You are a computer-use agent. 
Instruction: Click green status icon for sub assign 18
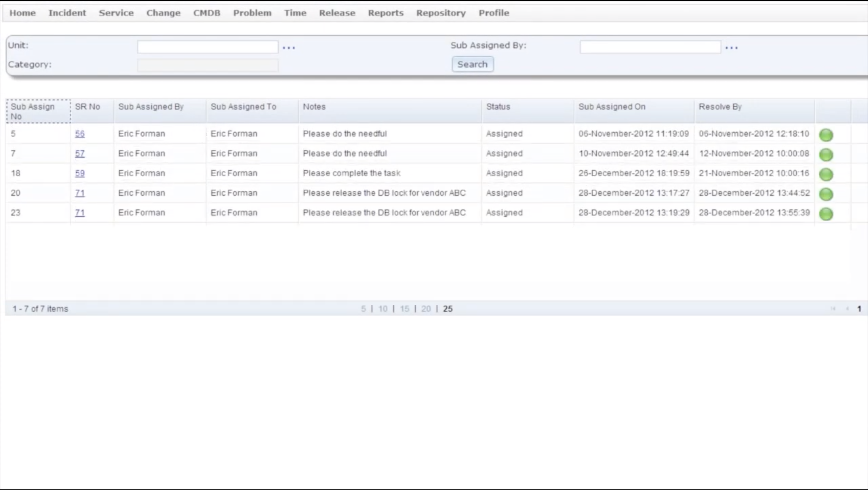click(x=826, y=174)
